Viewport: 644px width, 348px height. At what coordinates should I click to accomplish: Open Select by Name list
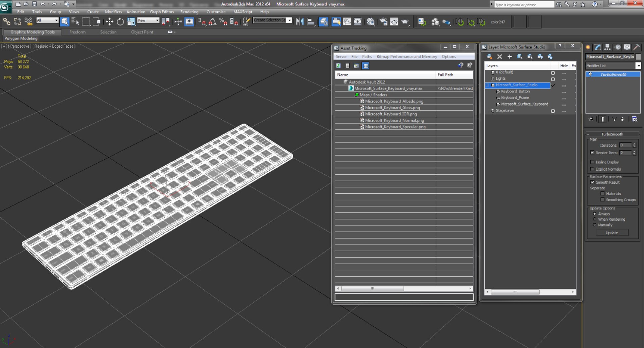(x=75, y=22)
